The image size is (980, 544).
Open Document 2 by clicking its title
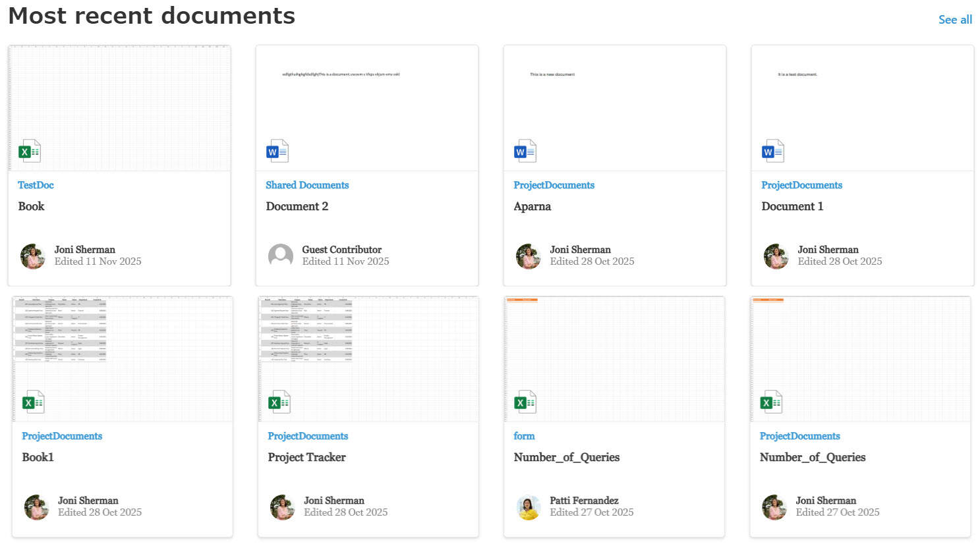tap(297, 206)
